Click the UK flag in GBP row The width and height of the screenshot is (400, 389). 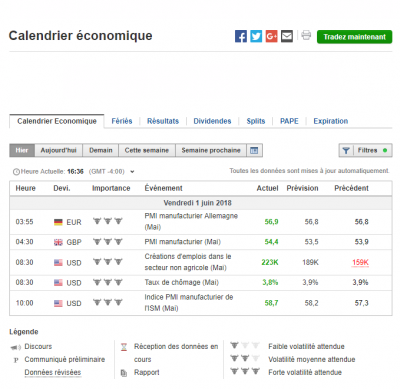pos(58,242)
